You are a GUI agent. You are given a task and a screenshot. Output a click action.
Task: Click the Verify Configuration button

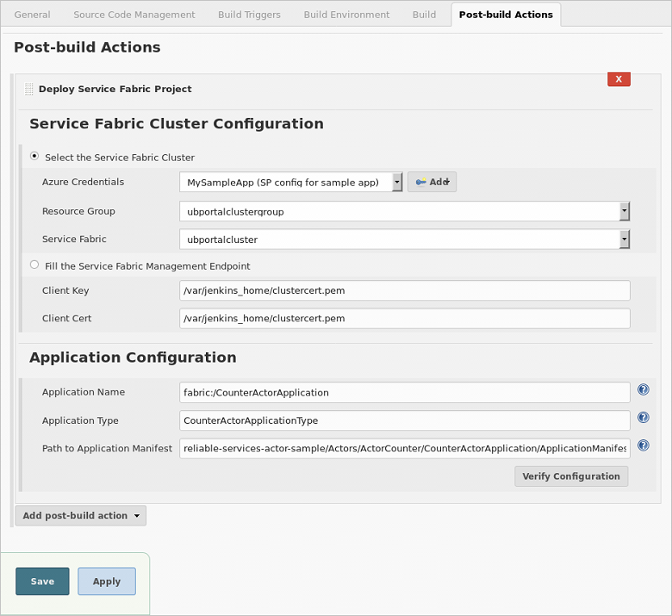[570, 476]
